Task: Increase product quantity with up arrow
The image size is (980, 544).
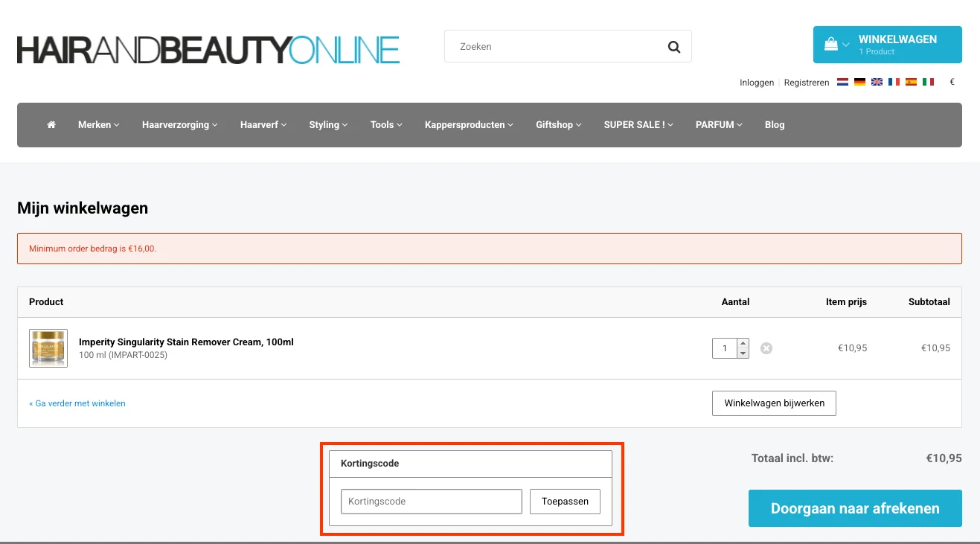Action: pyautogui.click(x=743, y=344)
